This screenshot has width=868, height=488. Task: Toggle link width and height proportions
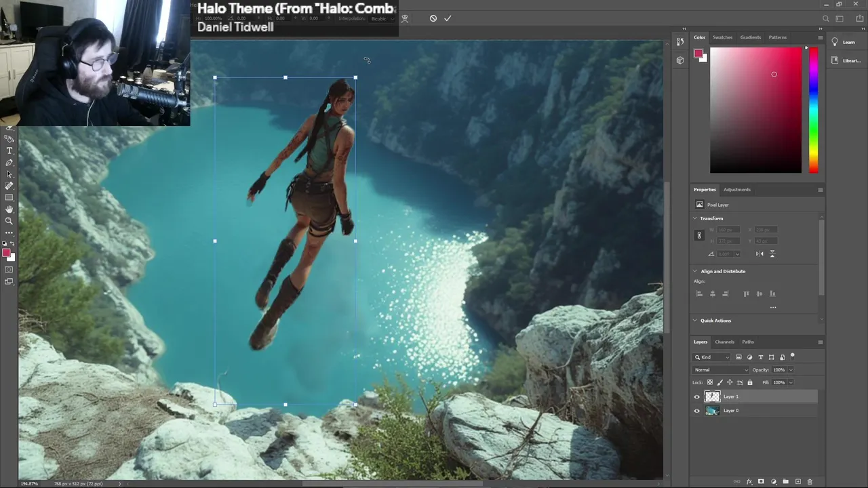click(x=699, y=235)
